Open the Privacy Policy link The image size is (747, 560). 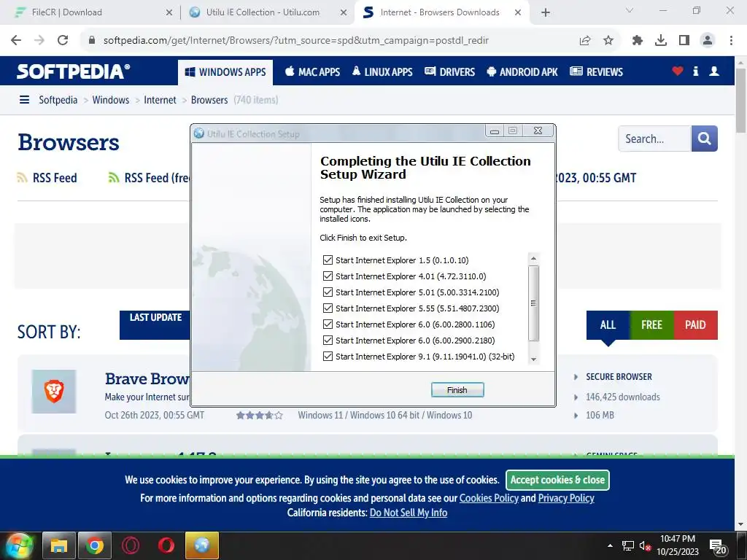click(566, 498)
